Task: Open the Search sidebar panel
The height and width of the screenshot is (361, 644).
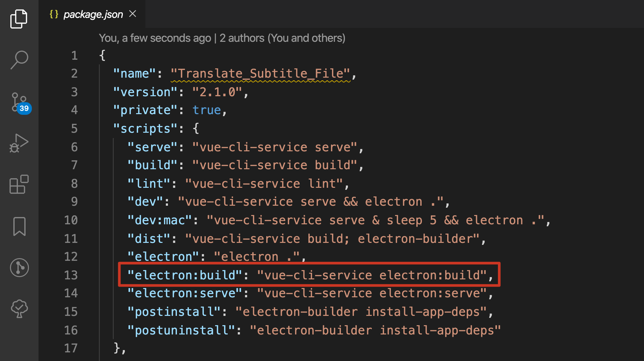Action: pyautogui.click(x=19, y=60)
